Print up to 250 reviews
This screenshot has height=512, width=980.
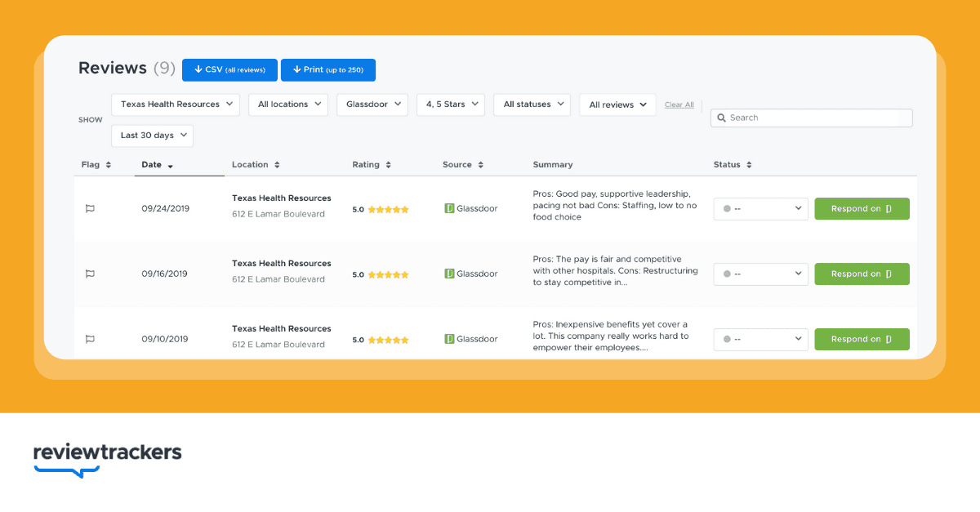pos(327,70)
